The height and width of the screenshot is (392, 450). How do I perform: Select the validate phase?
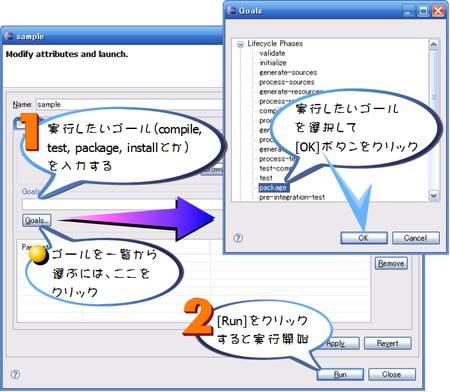pyautogui.click(x=272, y=53)
